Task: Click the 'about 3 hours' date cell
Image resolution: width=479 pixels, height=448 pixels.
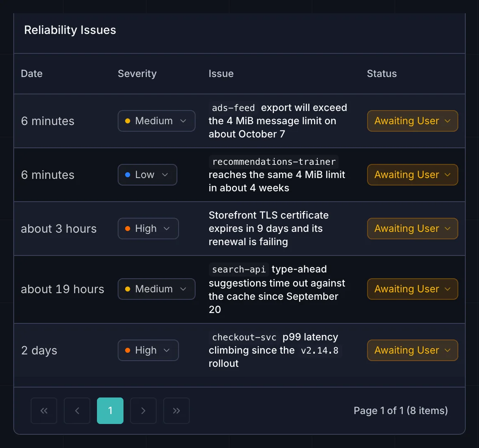Action: coord(59,229)
